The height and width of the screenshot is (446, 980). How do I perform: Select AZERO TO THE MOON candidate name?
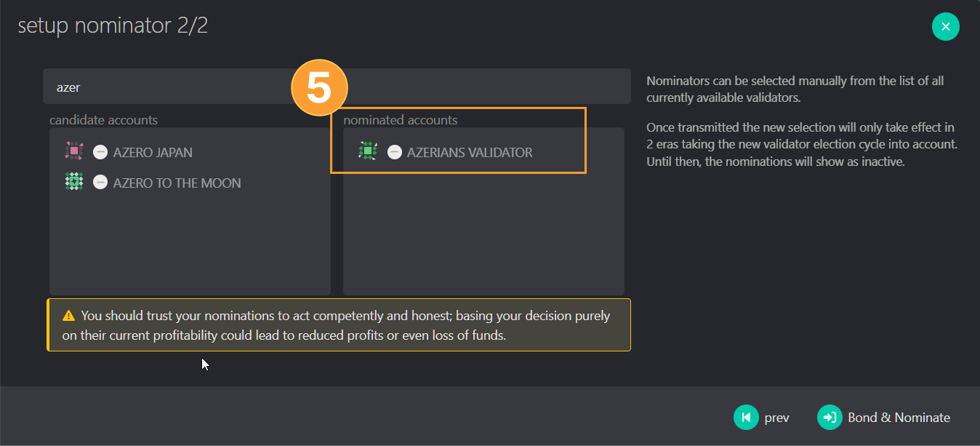point(177,183)
